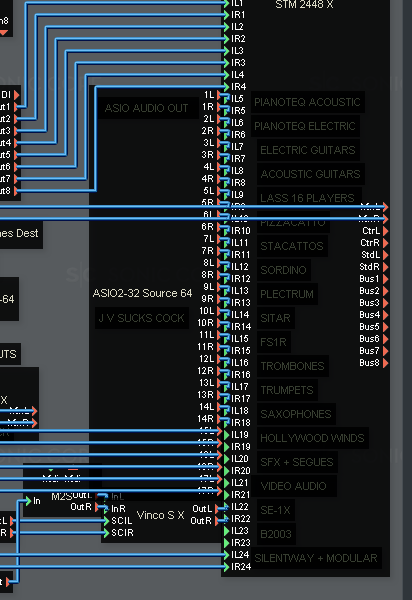Select the ASIO source 1L output port
The width and height of the screenshot is (412, 600).
[x=219, y=95]
